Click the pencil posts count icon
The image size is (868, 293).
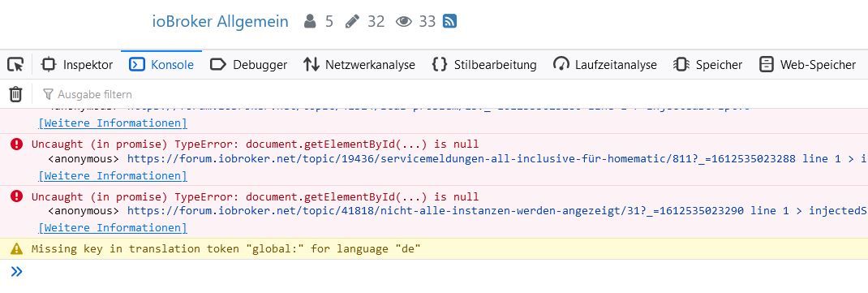pyautogui.click(x=351, y=22)
